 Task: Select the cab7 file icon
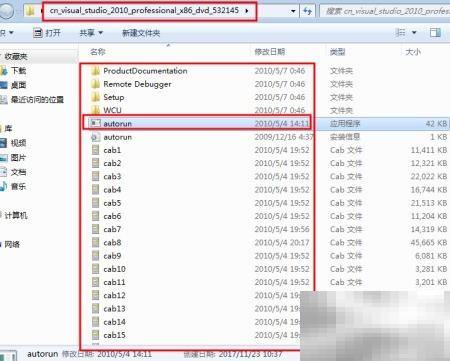[x=95, y=229]
